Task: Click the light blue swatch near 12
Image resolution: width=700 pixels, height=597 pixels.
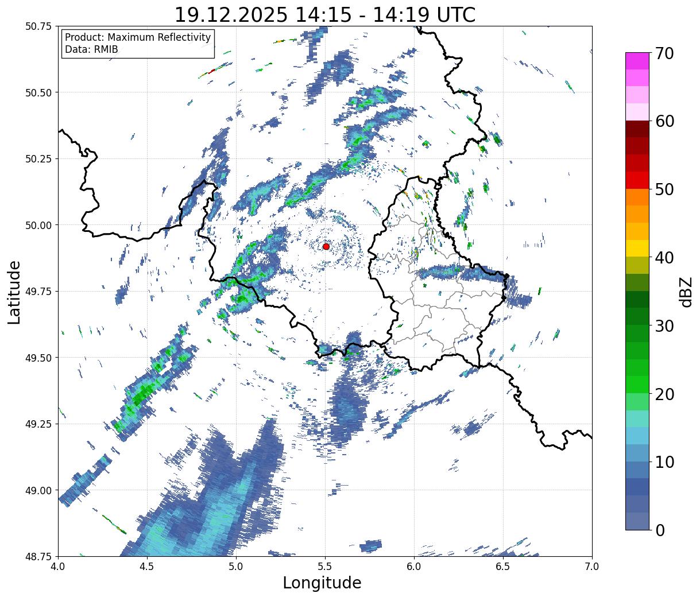Action: point(637,435)
